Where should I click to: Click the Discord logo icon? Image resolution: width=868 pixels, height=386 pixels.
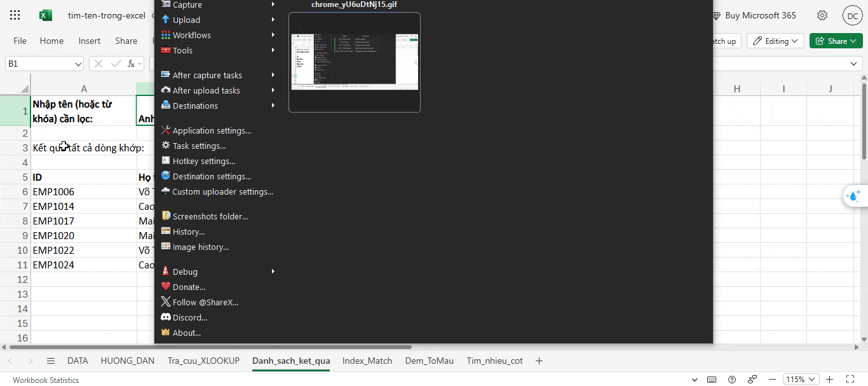click(166, 317)
